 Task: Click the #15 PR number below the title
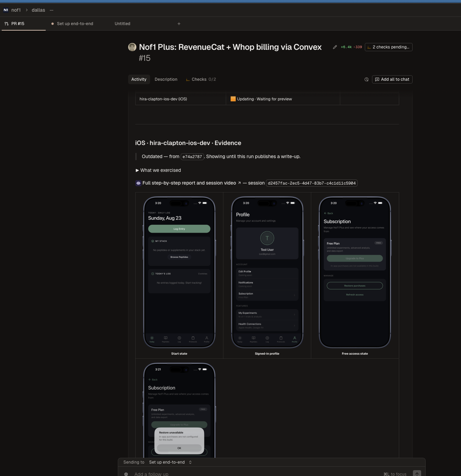coord(145,58)
